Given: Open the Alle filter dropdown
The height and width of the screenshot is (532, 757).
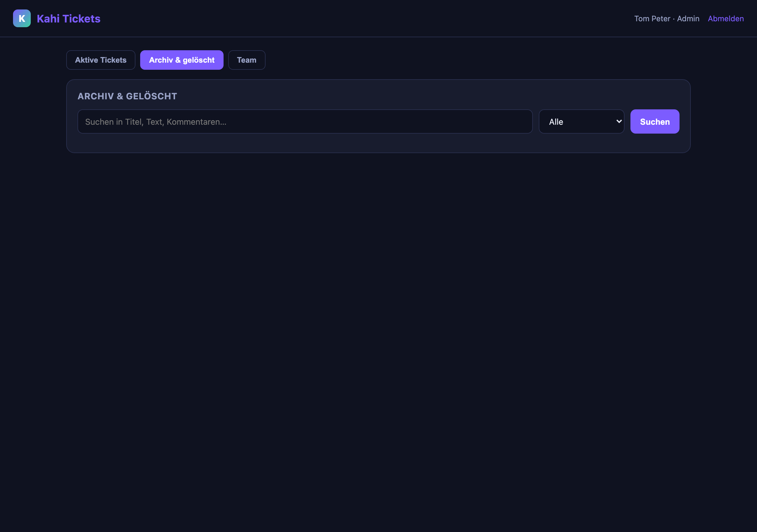Looking at the screenshot, I should click(x=581, y=122).
